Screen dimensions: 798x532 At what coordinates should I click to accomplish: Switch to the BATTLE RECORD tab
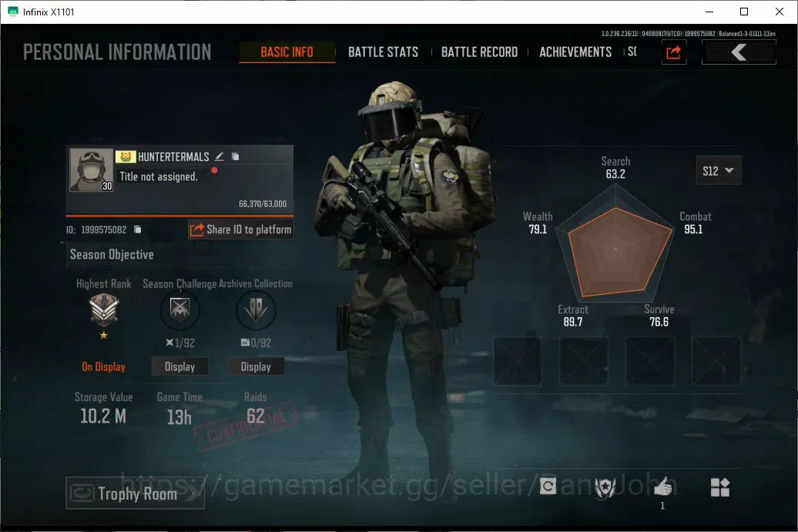click(x=479, y=52)
